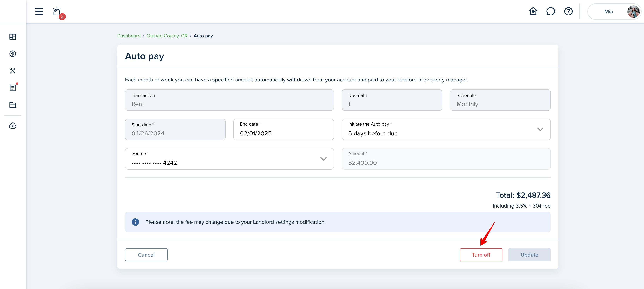Click Turn off auto pay button
This screenshot has width=644, height=289.
481,255
